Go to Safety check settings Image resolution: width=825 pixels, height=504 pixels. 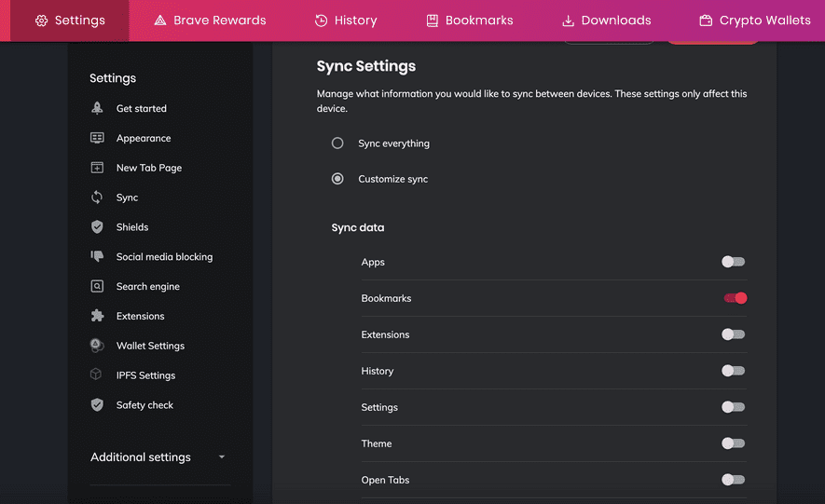pyautogui.click(x=144, y=405)
